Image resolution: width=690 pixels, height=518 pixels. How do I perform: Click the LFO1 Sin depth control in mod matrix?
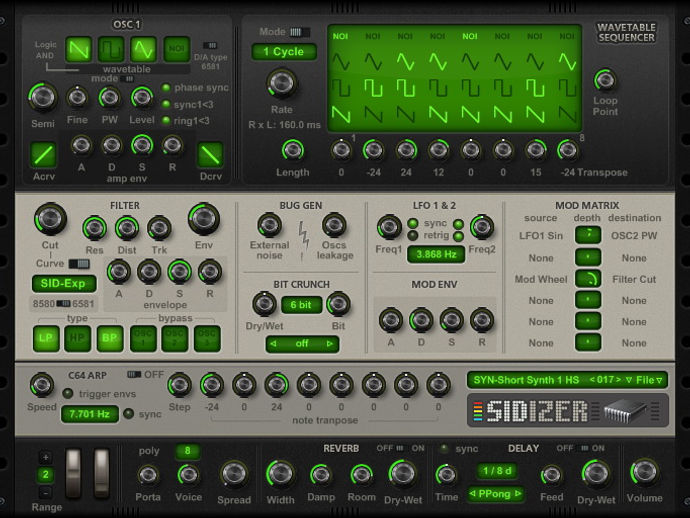point(588,235)
